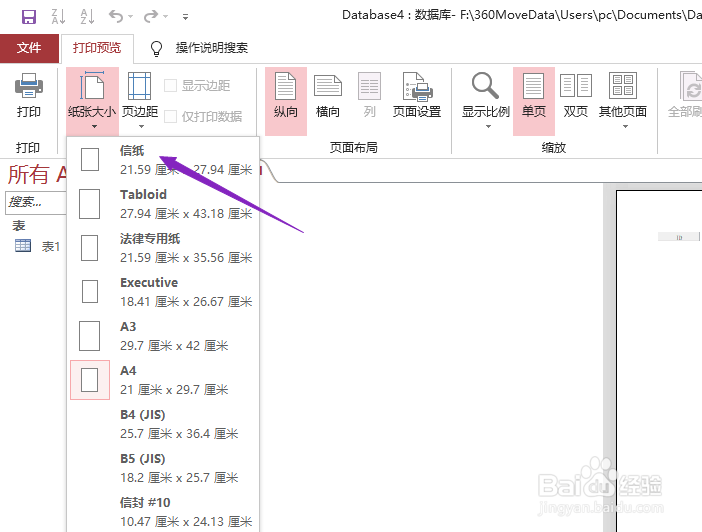Select 横向 landscape orientation

[x=328, y=95]
